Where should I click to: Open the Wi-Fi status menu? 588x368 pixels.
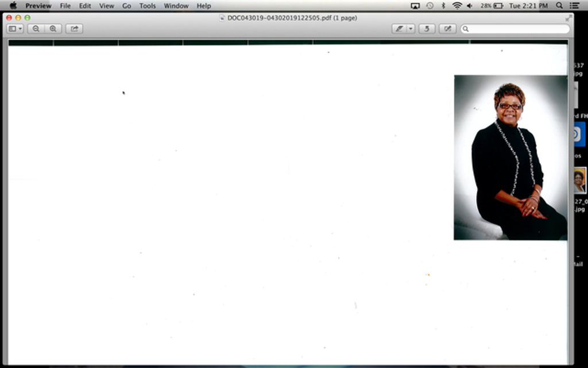point(457,6)
